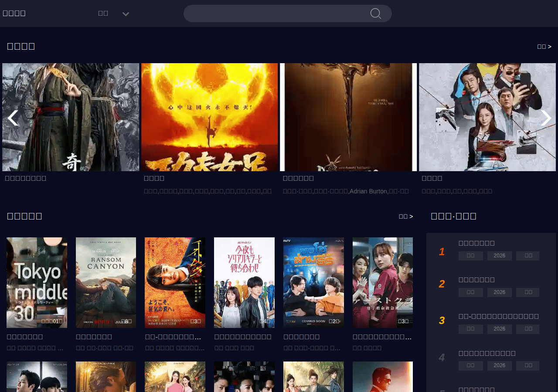Click the site logo in the header
This screenshot has width=558, height=392.
(x=14, y=13)
